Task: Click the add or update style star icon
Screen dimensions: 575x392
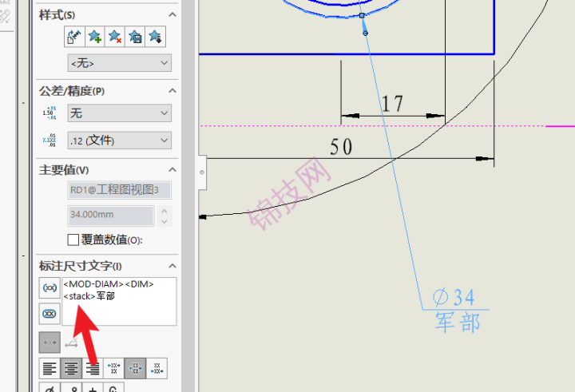Action: [94, 37]
